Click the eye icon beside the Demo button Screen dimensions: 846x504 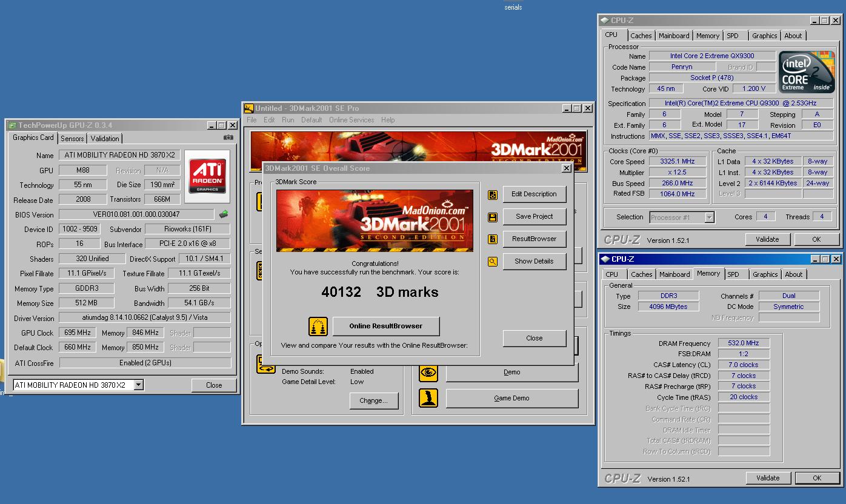coord(428,373)
